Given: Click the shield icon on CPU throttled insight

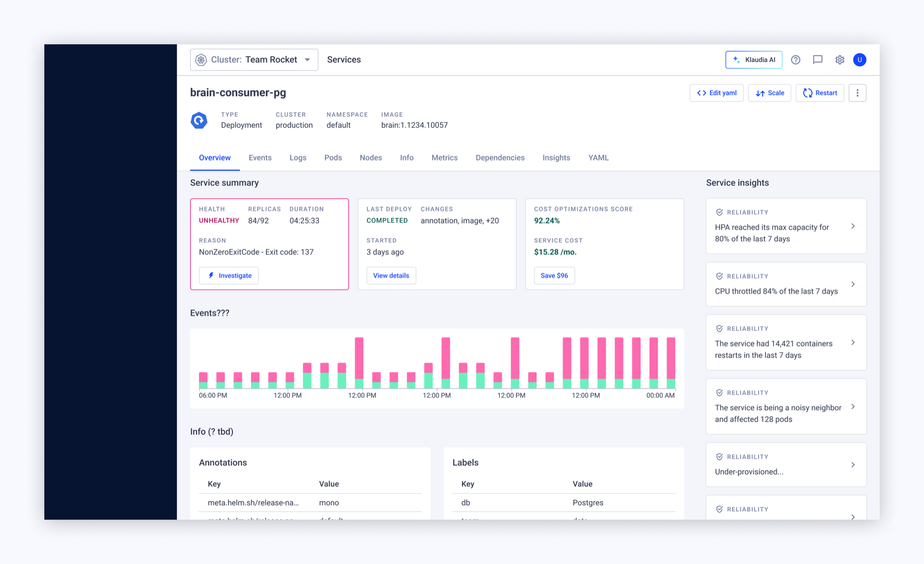Looking at the screenshot, I should pos(719,277).
